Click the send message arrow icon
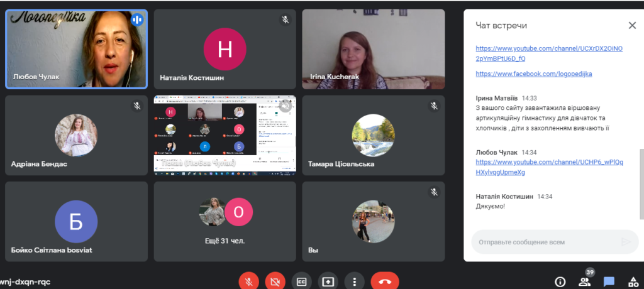 click(626, 242)
